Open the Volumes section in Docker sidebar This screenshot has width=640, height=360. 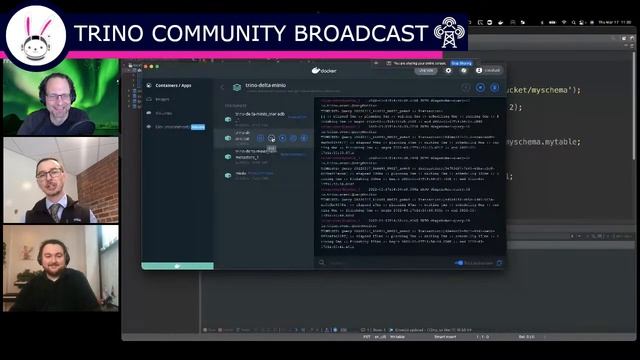[x=163, y=113]
